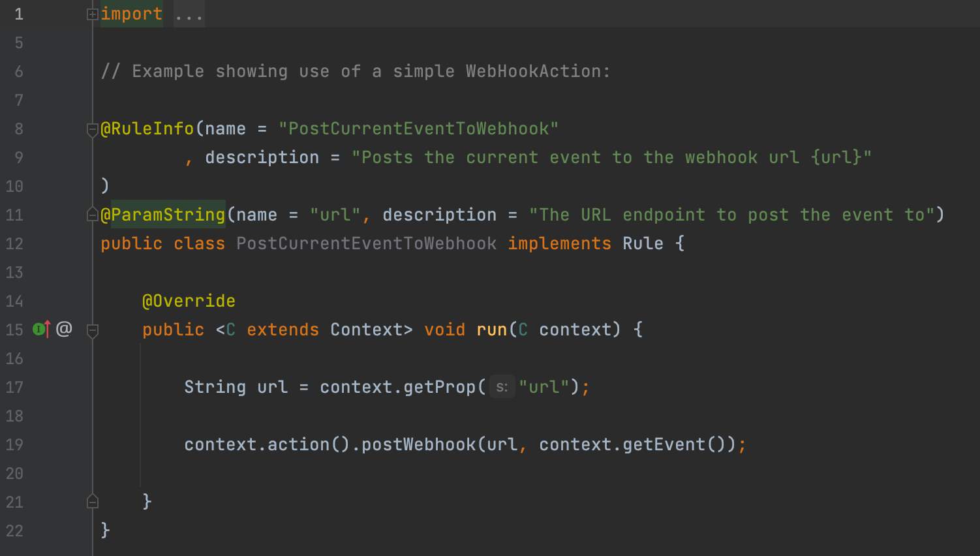980x556 pixels.
Task: Click the getProp method call
Action: (440, 387)
